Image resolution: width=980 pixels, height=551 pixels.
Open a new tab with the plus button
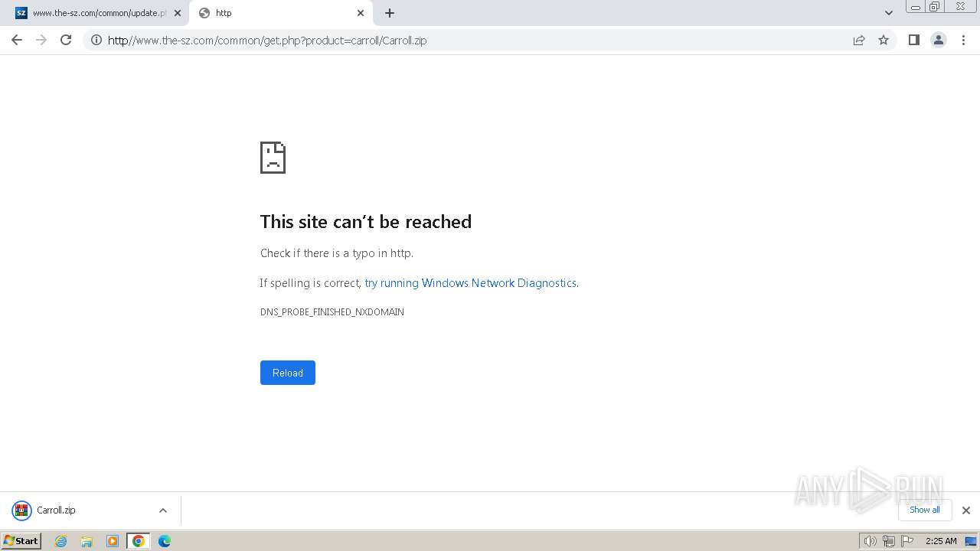(390, 13)
